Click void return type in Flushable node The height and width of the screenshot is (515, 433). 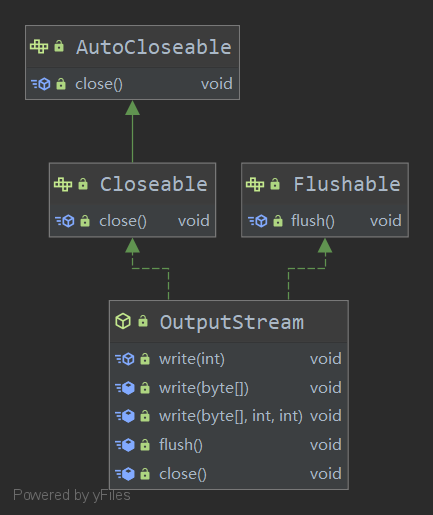386,221
